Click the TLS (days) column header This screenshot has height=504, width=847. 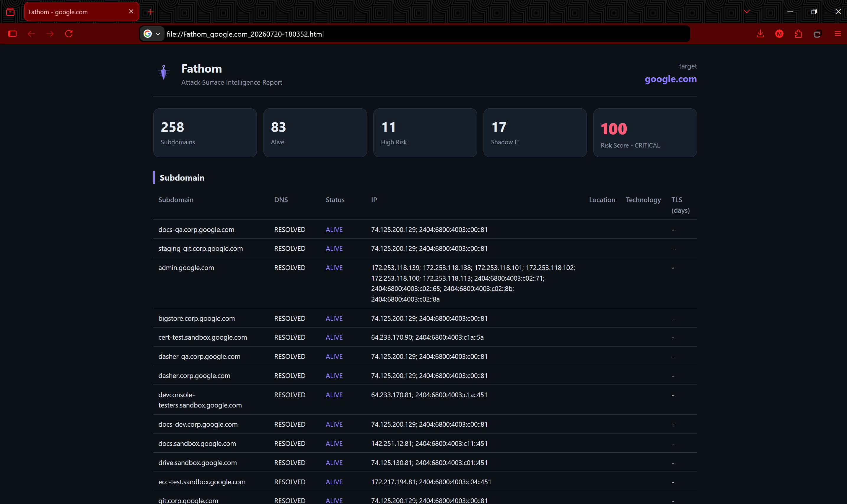pos(680,205)
